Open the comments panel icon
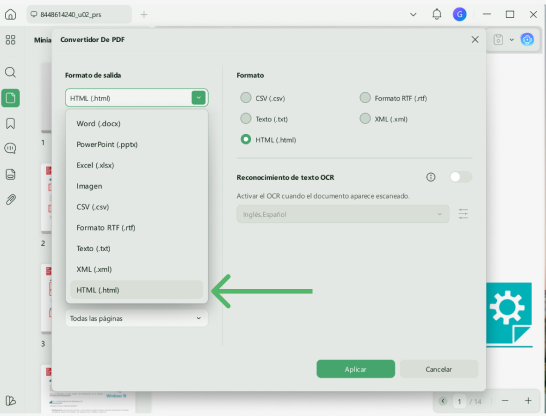Screen dimensions: 546x416 coord(10,149)
